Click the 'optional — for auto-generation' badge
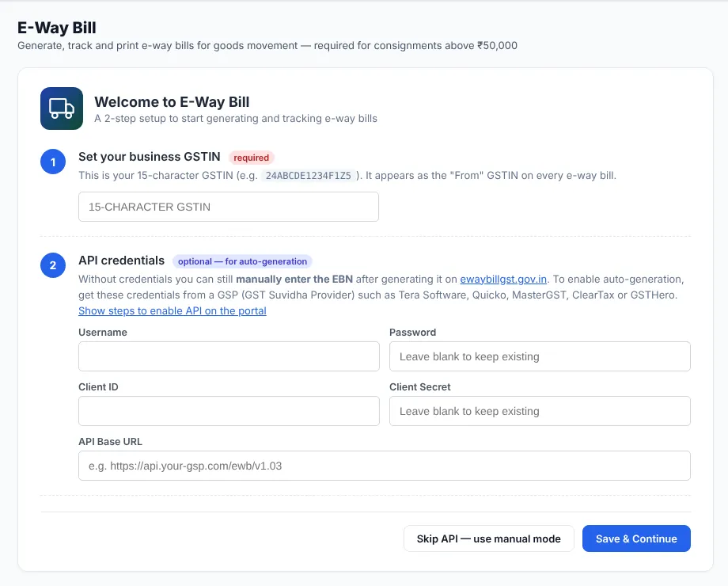Viewport: 728px width, 586px height. click(x=242, y=261)
